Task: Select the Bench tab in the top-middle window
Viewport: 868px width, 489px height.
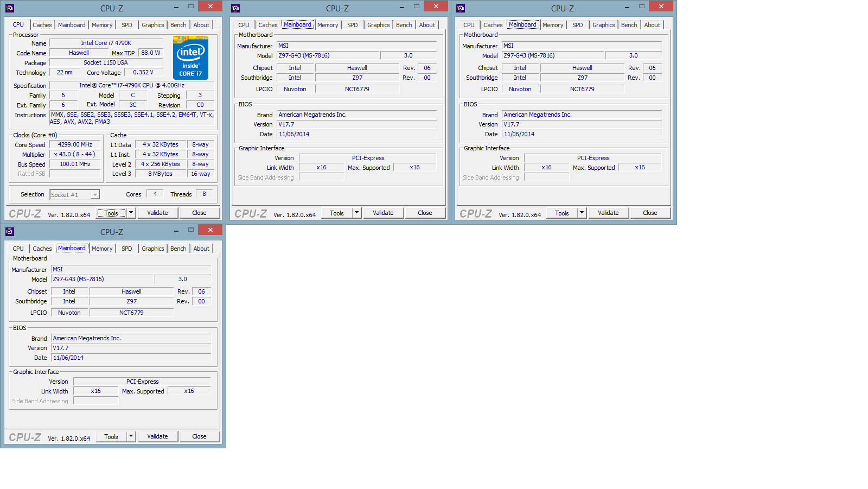Action: pyautogui.click(x=404, y=25)
